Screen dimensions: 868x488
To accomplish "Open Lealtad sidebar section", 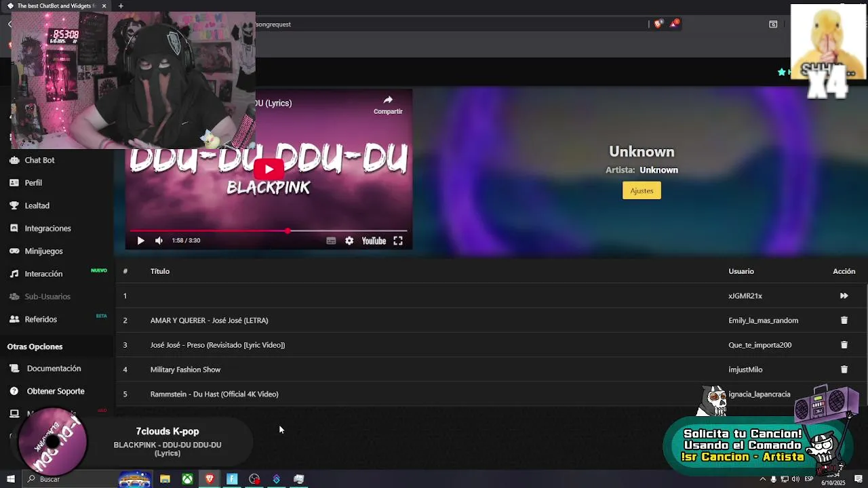I will pyautogui.click(x=37, y=205).
